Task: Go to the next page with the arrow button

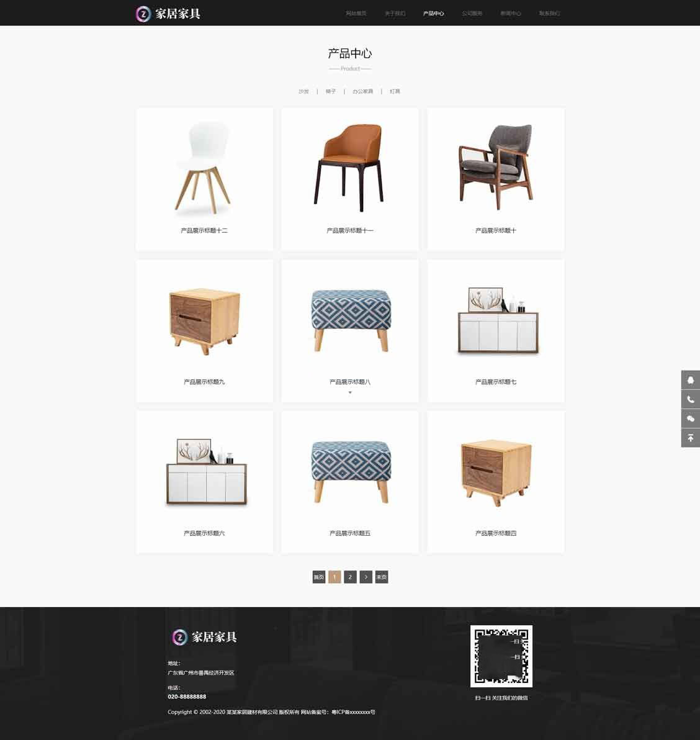Action: coord(366,577)
